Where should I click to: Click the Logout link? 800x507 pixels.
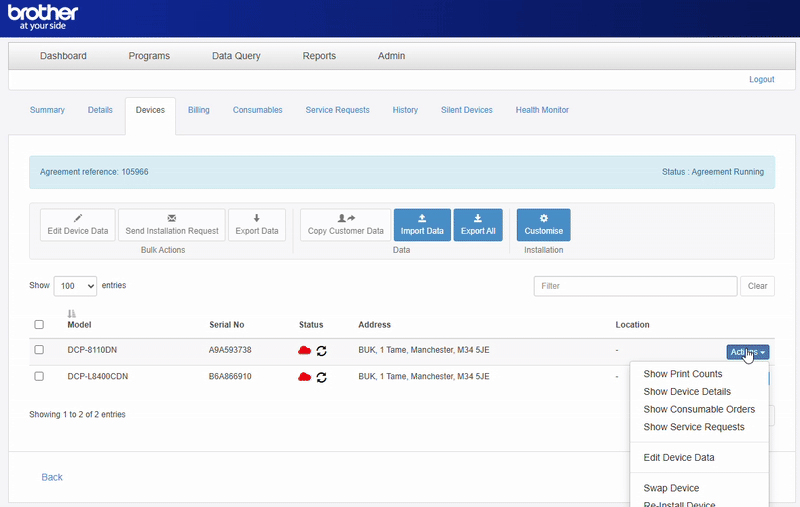coord(761,79)
